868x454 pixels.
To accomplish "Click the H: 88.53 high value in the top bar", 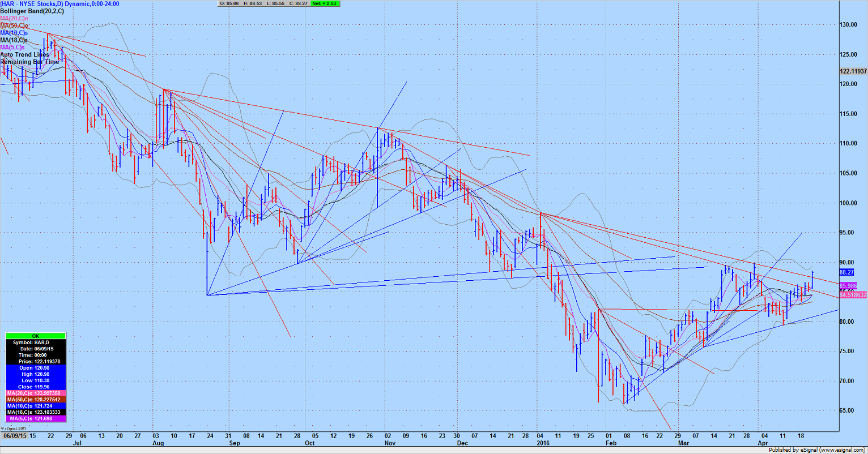I will [252, 3].
